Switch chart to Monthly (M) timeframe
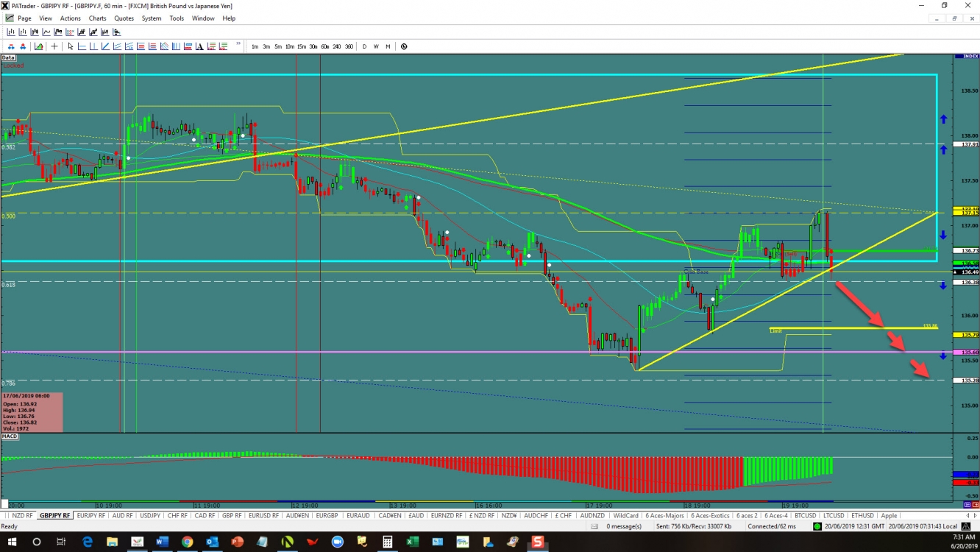This screenshot has height=552, width=980. pos(388,46)
